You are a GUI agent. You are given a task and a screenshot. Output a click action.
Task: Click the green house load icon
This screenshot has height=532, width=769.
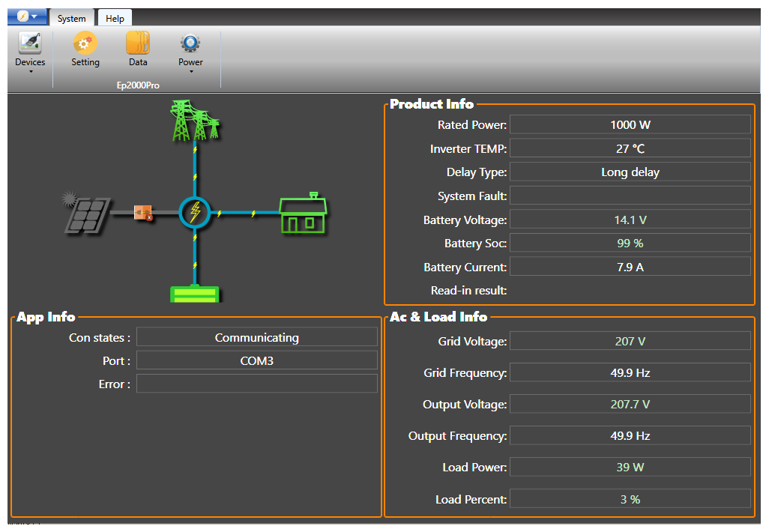303,214
